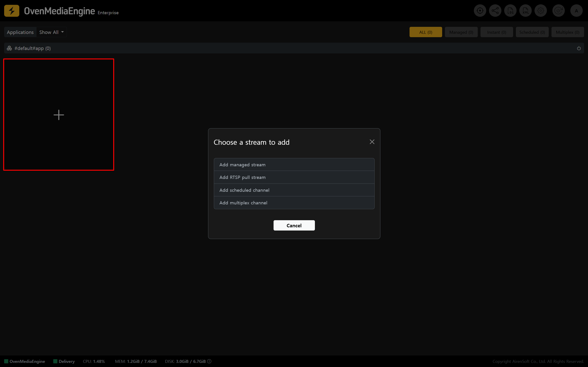
Task: Open the XML configuration icon
Action: tap(525, 11)
